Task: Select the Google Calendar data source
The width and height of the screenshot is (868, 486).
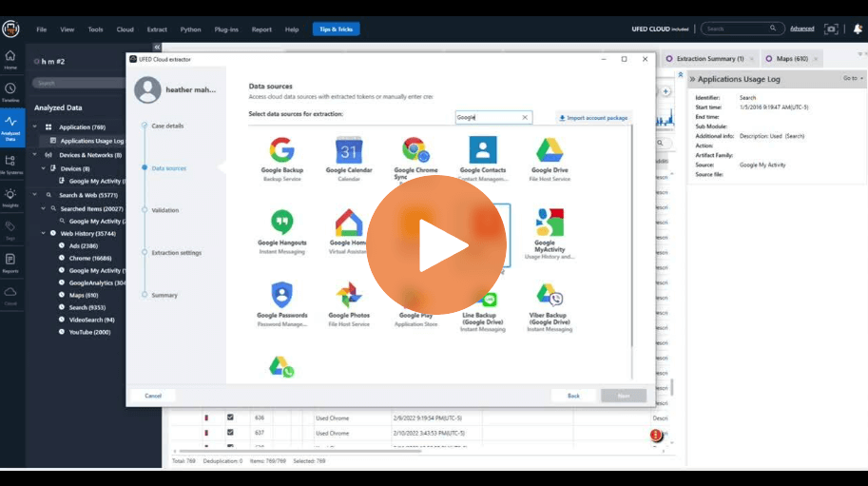Action: pos(349,159)
